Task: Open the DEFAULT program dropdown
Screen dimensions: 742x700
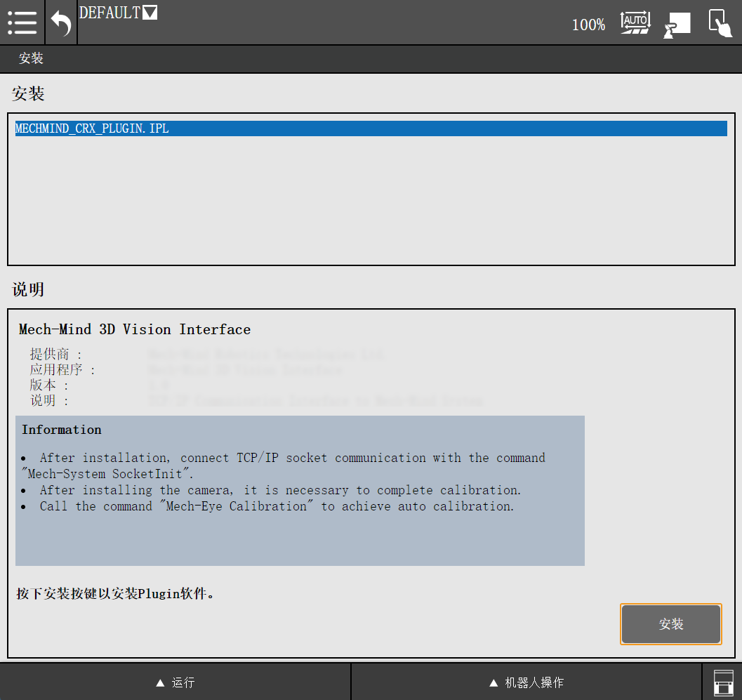Action: point(119,13)
